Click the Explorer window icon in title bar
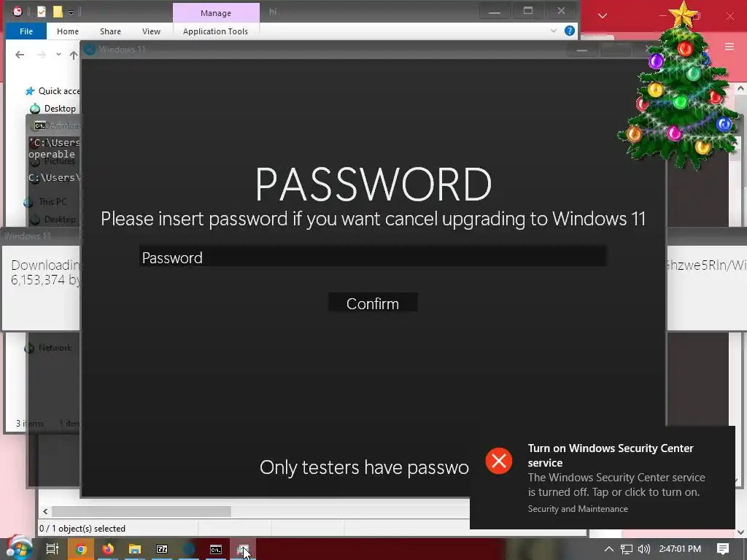747x560 pixels. click(x=18, y=12)
